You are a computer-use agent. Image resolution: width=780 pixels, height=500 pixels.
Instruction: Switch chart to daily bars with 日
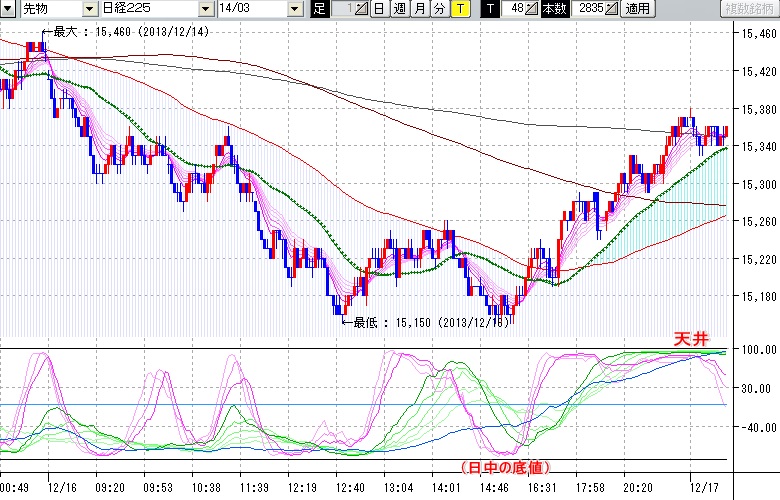click(378, 9)
